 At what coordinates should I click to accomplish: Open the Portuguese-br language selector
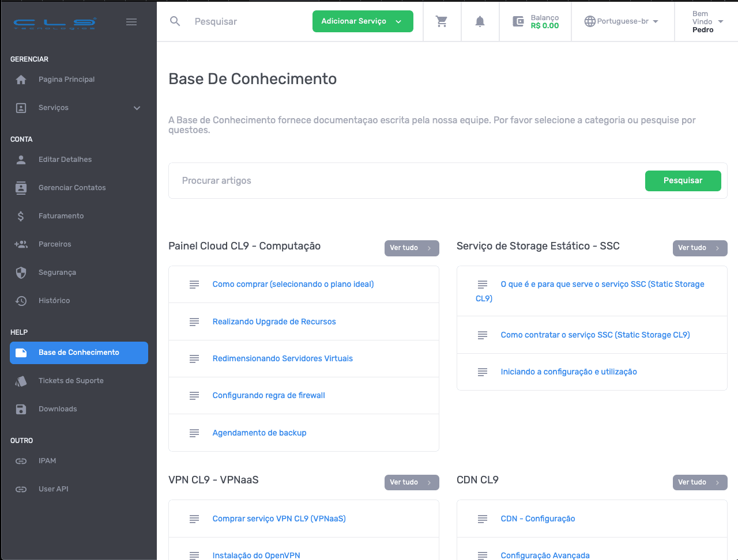(622, 21)
